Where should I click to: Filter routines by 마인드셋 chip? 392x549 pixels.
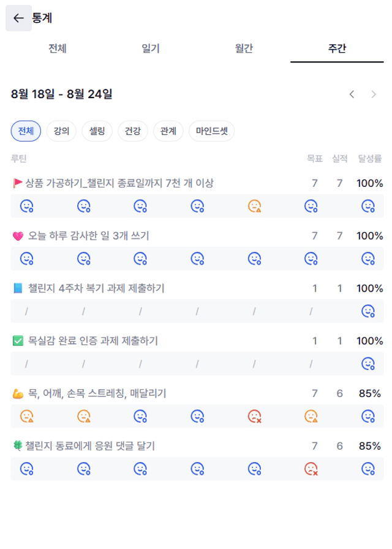212,131
